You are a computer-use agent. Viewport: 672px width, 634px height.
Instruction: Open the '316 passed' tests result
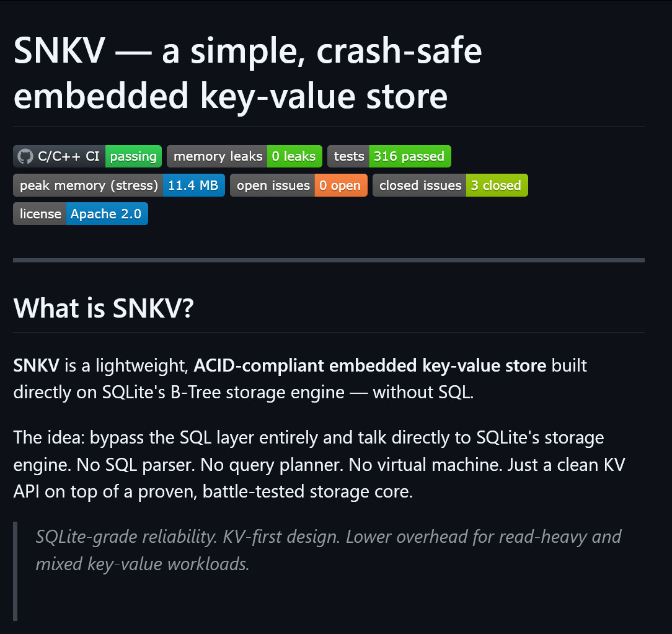pyautogui.click(x=409, y=156)
